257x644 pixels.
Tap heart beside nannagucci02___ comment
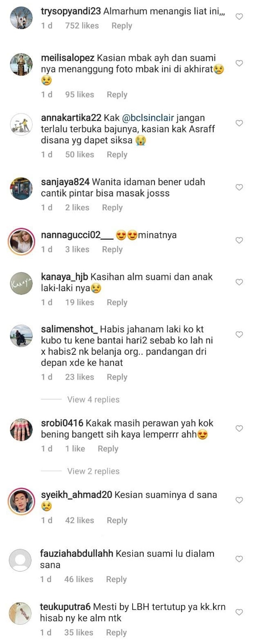[239, 241]
